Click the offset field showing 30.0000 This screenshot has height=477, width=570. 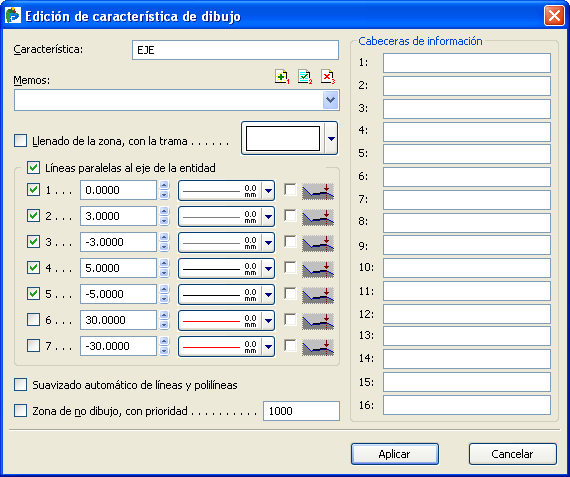119,320
